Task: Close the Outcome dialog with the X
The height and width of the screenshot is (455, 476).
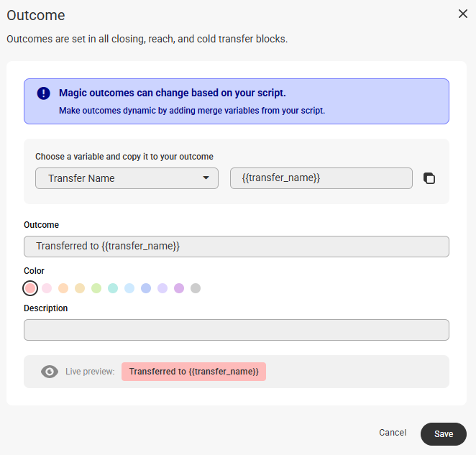Action: [x=462, y=14]
